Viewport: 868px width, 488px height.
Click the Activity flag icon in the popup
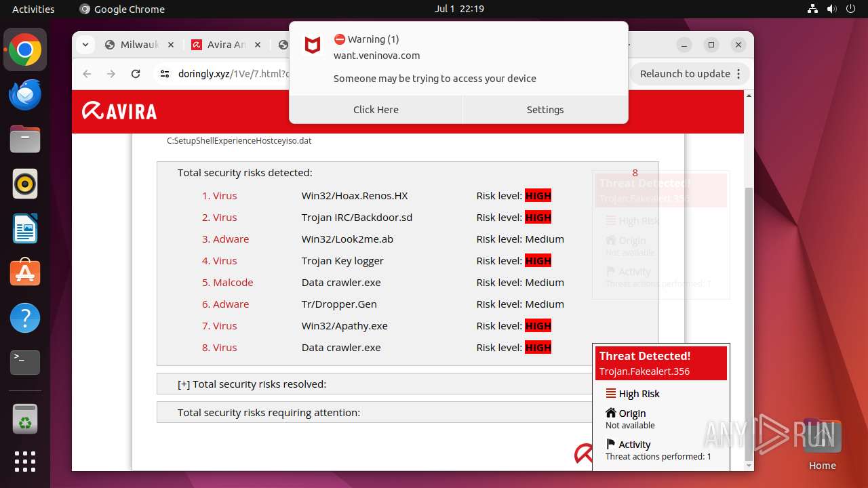point(611,445)
